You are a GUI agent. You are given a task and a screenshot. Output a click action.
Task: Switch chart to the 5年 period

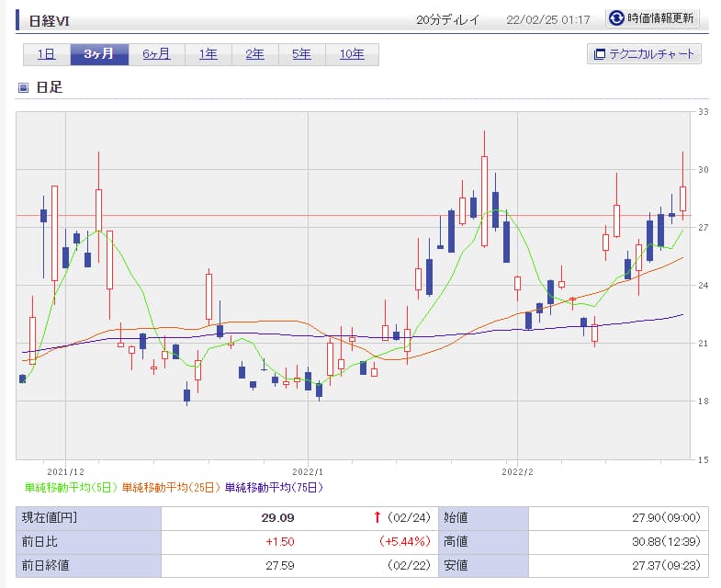[301, 54]
